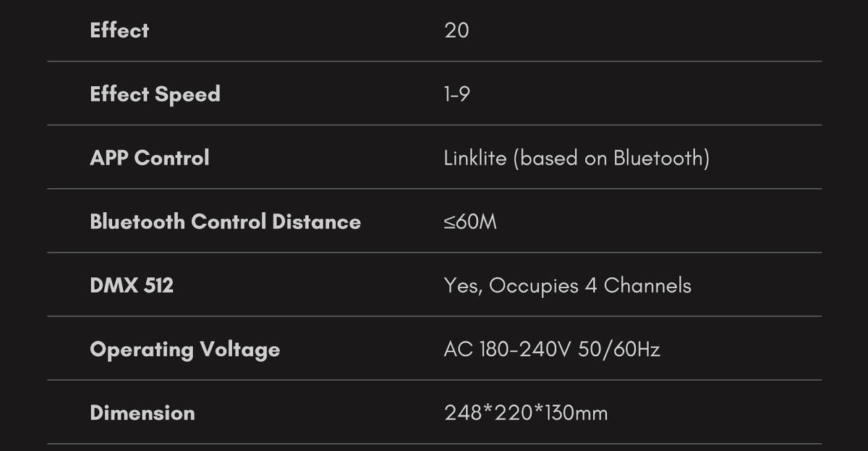This screenshot has height=451, width=868.
Task: Click the 50/60Hz frequency text
Action: click(619, 350)
